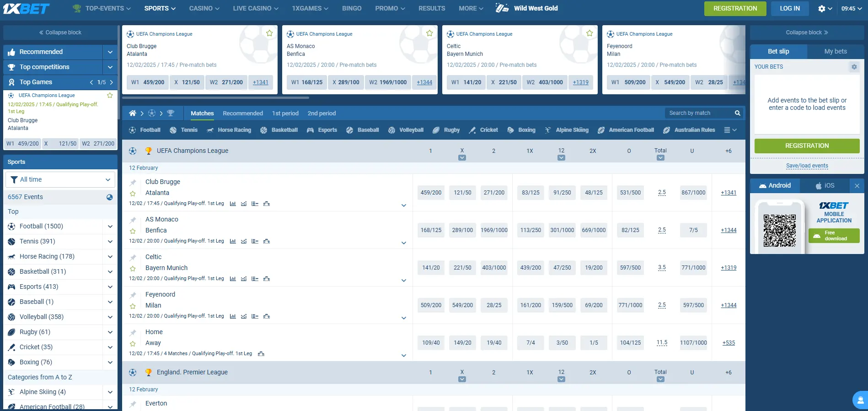Screen dimensions: 868x411
Task: Open All time filter dropdown
Action: click(x=60, y=179)
